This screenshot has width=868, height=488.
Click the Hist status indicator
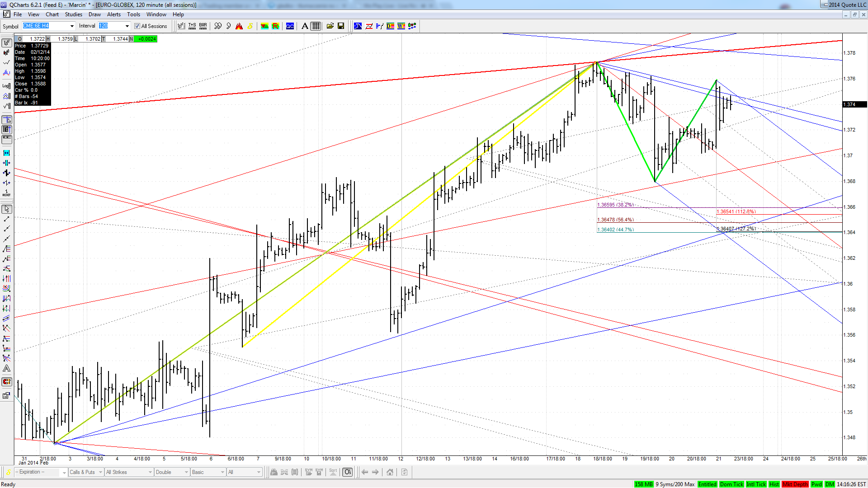774,484
